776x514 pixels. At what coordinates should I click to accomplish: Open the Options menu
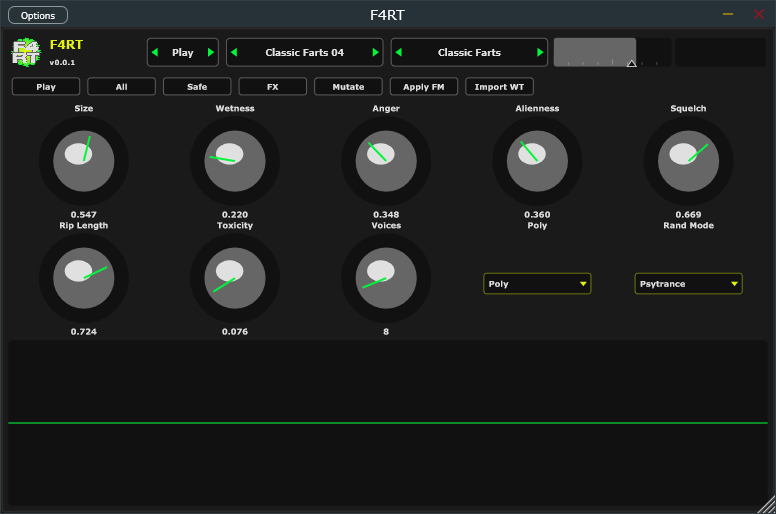pos(38,15)
